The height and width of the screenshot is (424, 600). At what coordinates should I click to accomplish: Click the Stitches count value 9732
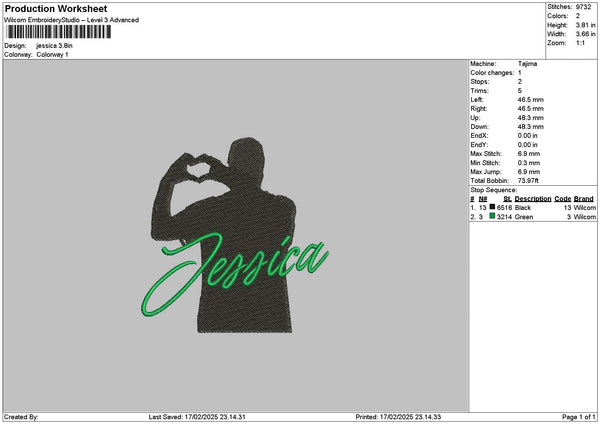(584, 7)
